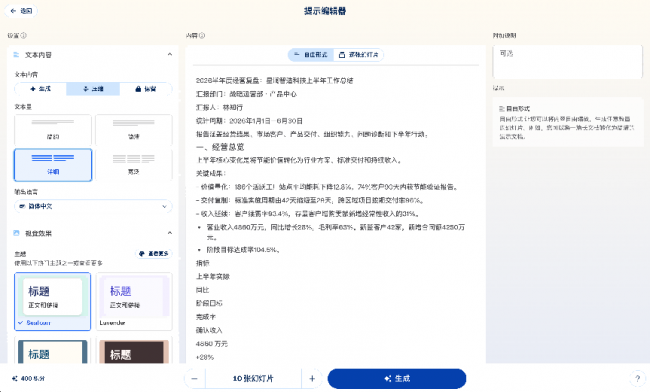Select the 保留 text content mode with lock
650x392 pixels.
point(146,89)
